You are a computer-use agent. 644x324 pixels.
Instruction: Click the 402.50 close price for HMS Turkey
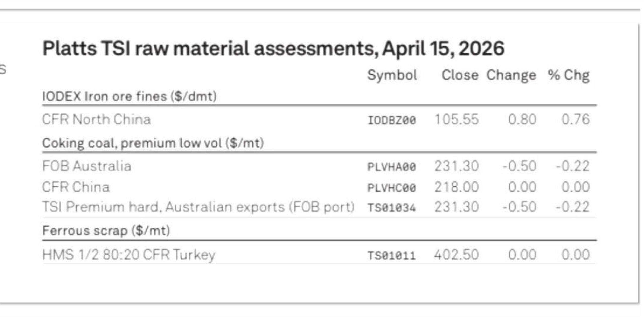(456, 255)
